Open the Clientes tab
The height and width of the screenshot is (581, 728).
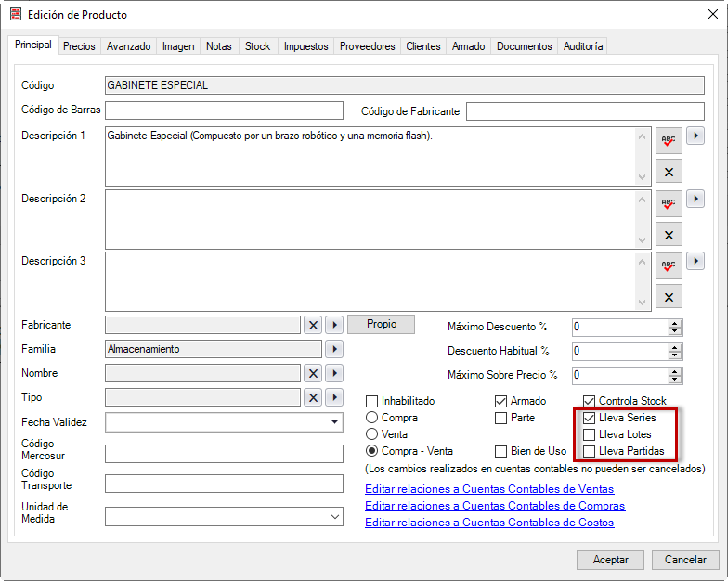point(423,46)
